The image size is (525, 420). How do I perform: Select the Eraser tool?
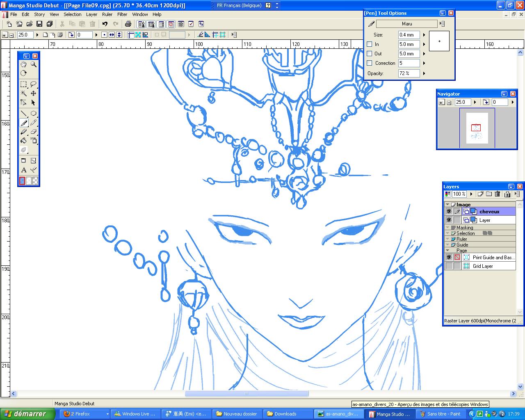pos(34,132)
